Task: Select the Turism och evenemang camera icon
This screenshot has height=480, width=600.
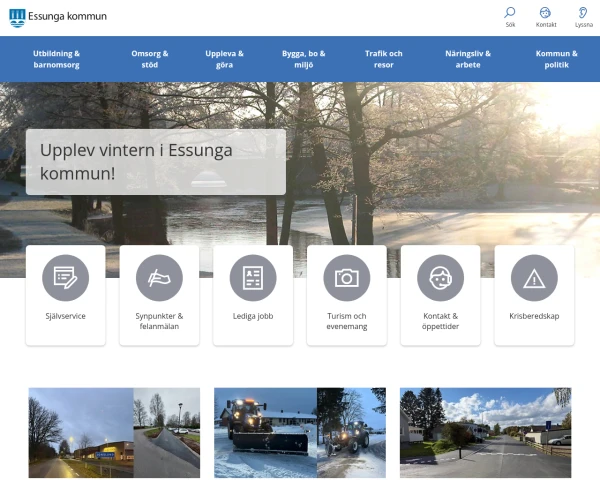Action: coord(346,278)
